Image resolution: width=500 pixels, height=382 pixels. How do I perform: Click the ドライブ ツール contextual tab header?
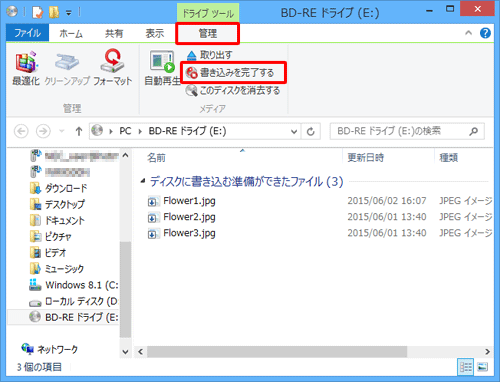click(208, 14)
